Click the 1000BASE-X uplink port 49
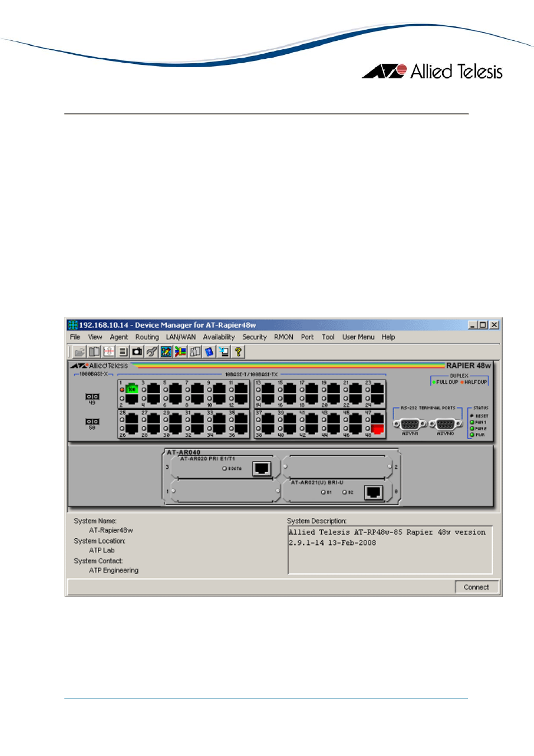The height and width of the screenshot is (756, 534). point(92,396)
